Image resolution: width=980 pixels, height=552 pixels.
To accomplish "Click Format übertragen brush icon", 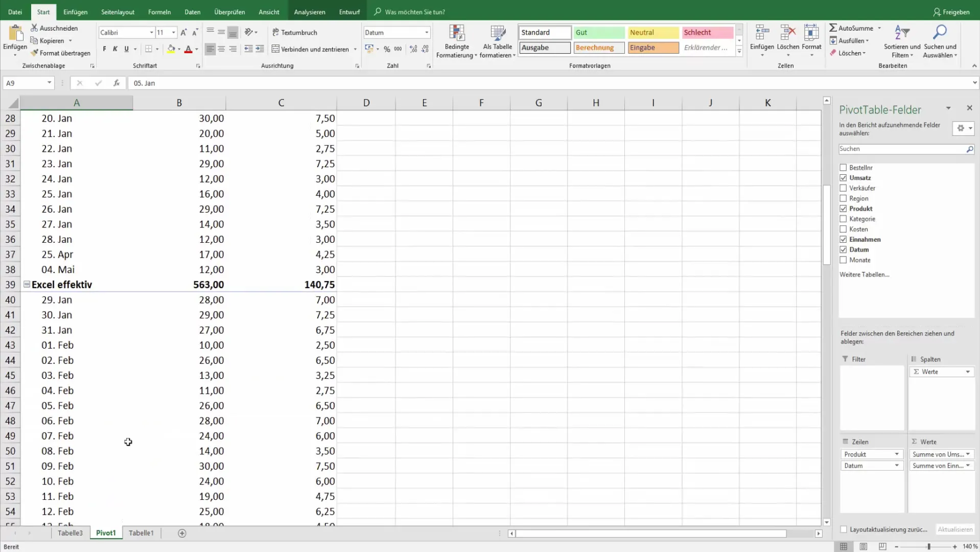I will (x=34, y=53).
